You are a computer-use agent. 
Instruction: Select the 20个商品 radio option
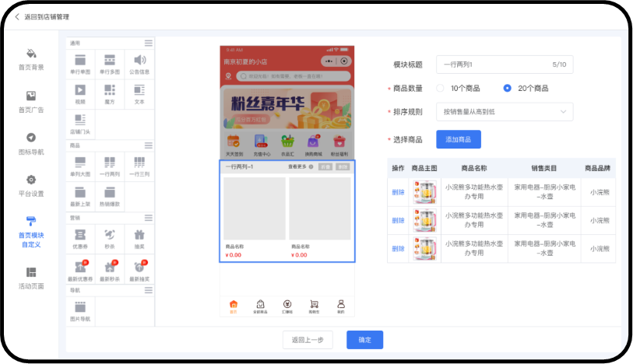point(508,88)
